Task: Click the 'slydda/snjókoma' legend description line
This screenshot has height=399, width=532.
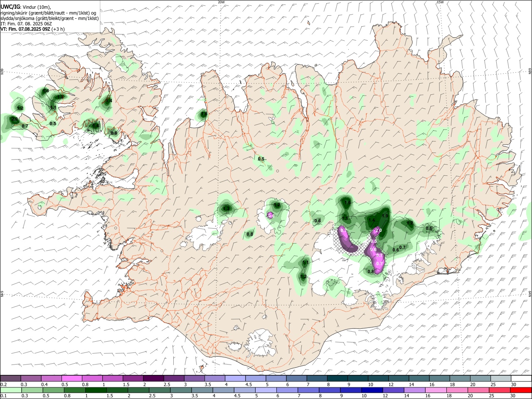Action: click(49, 18)
